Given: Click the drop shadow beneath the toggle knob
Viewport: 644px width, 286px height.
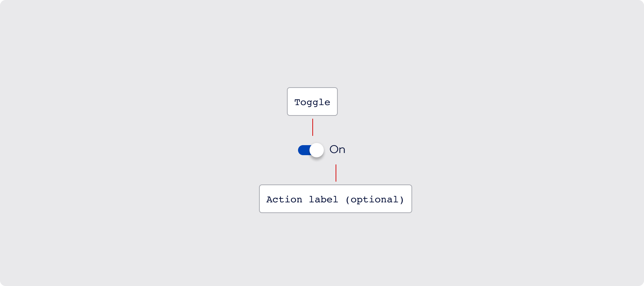Looking at the screenshot, I should pyautogui.click(x=317, y=158).
